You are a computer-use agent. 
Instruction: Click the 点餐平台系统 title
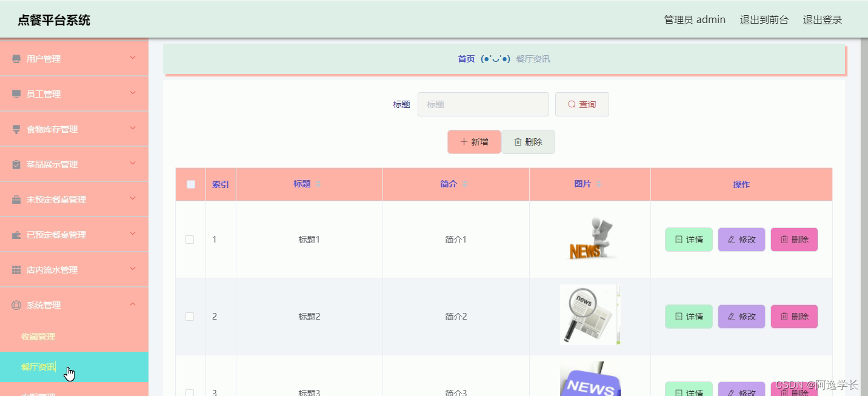tap(54, 20)
